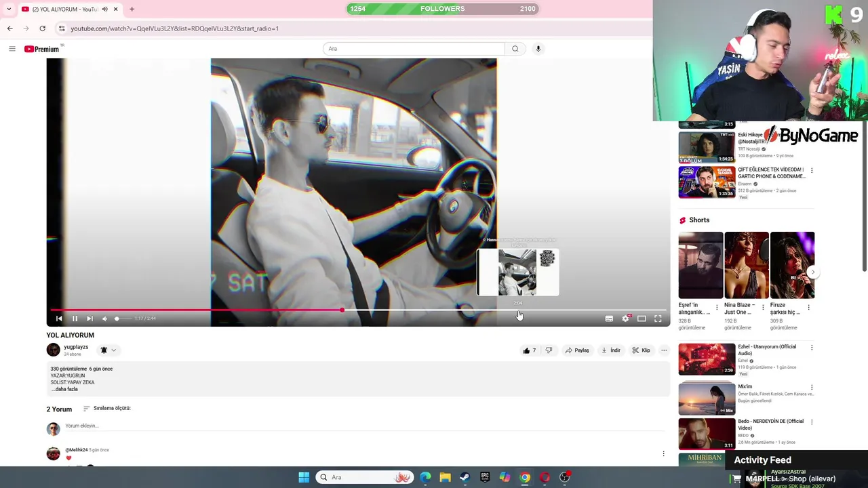The height and width of the screenshot is (488, 868).
Task: Open a new browser tab
Action: [132, 9]
